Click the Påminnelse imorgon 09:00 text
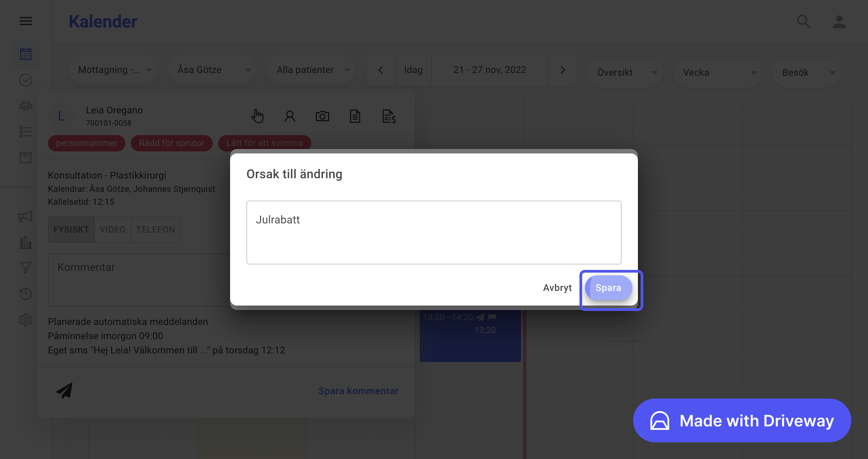 106,336
